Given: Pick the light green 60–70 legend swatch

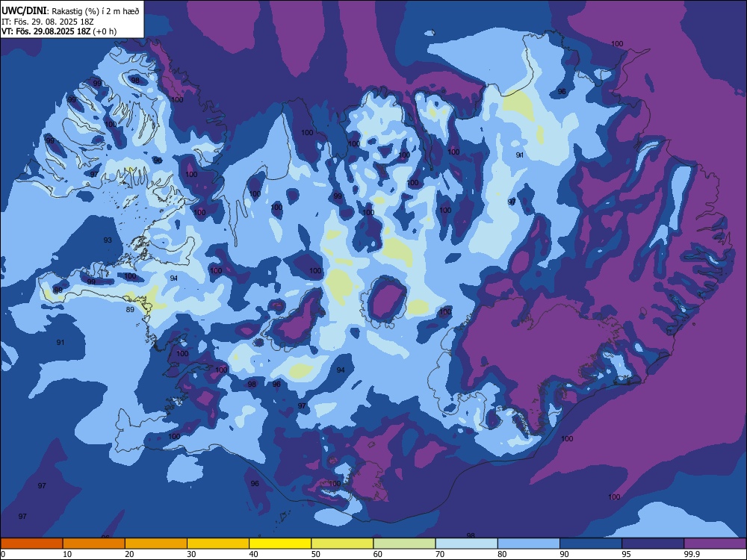Looking at the screenshot, I should (x=404, y=544).
